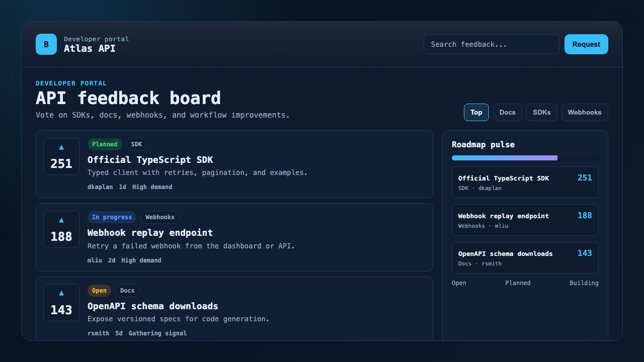644x362 pixels.
Task: Click High demand on Webhook replay card
Action: 141,260
